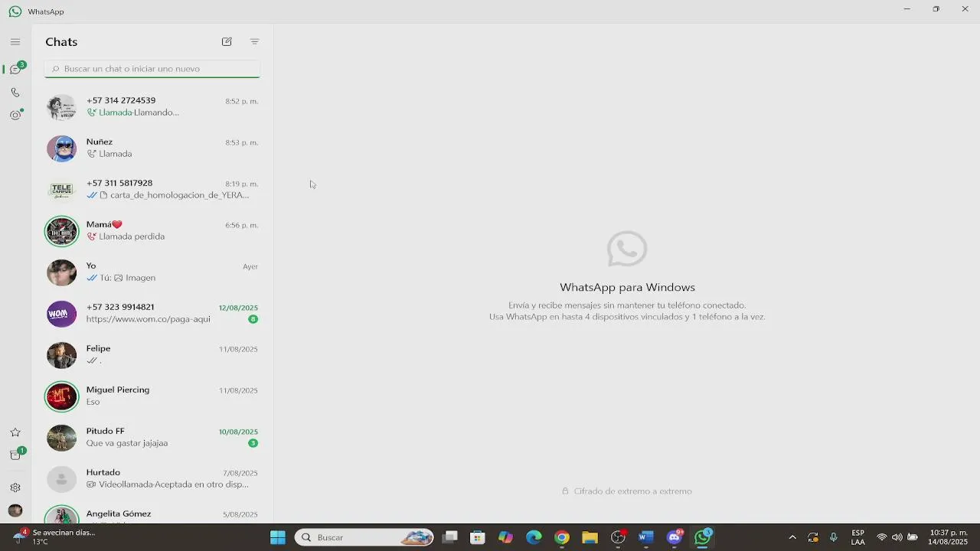The width and height of the screenshot is (980, 551).
Task: View the Tele Campus contact avatar
Action: 61,190
